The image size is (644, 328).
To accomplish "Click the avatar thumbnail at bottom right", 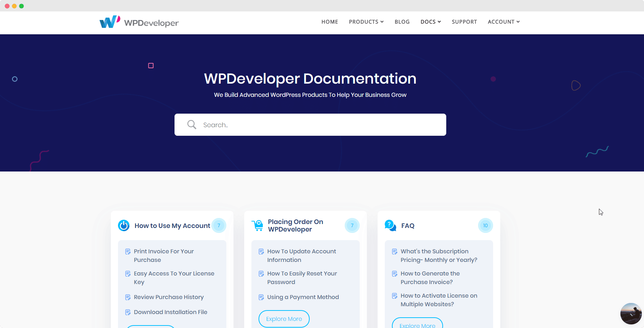I will 631,313.
